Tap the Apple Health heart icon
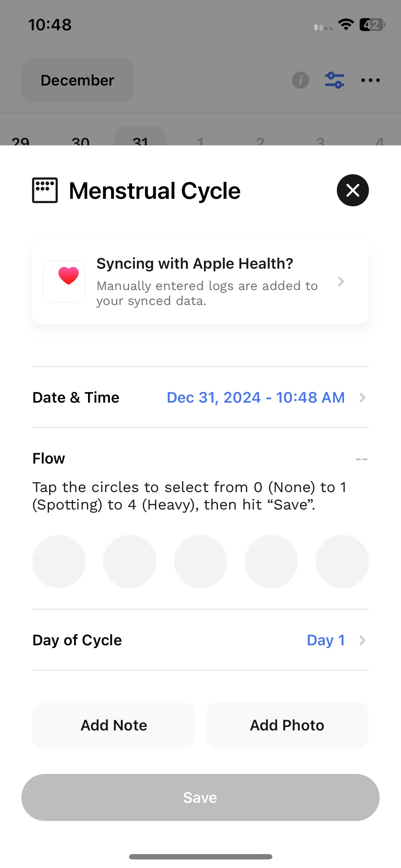The width and height of the screenshot is (401, 868). (64, 281)
